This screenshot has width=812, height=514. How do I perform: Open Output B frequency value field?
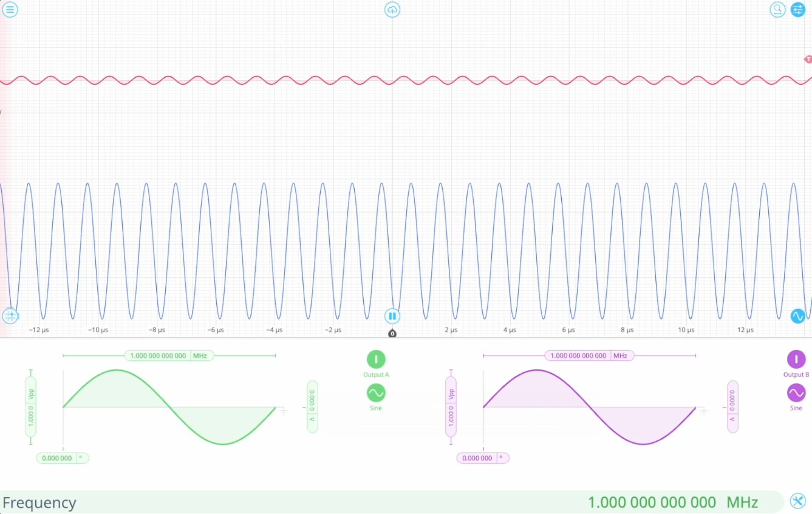pos(577,355)
